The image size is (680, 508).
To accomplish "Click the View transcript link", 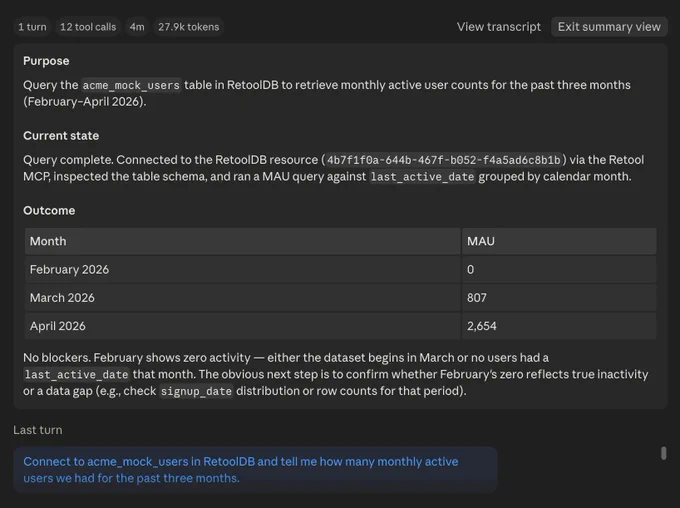I will click(x=498, y=27).
